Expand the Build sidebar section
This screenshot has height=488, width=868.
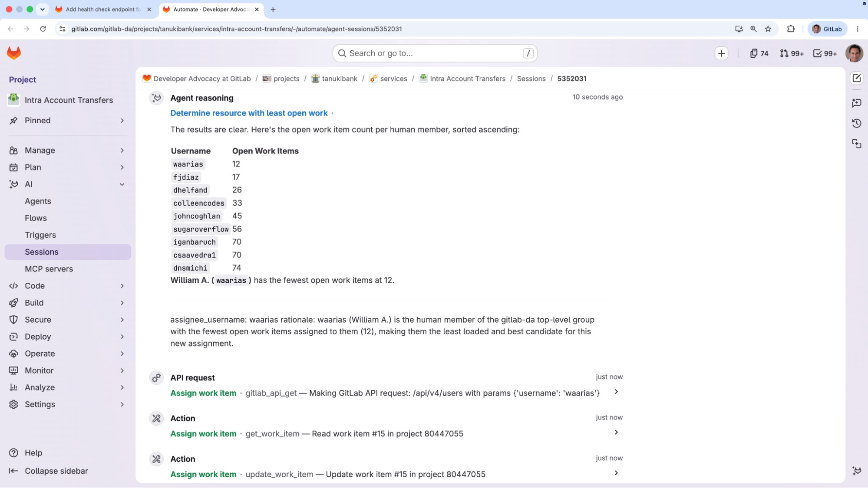pos(67,303)
